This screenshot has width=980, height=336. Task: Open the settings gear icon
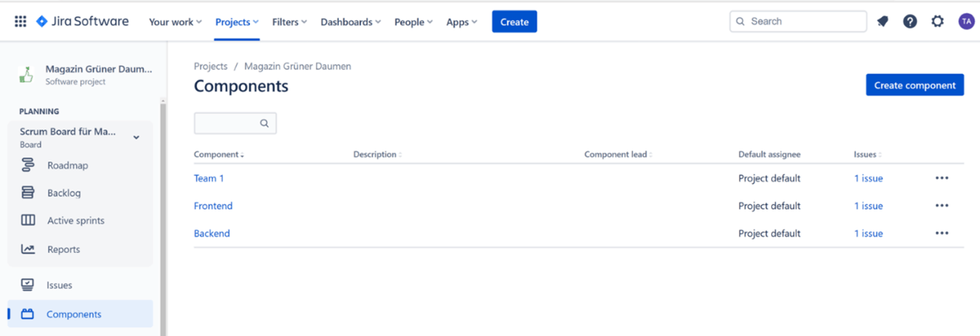pos(937,21)
